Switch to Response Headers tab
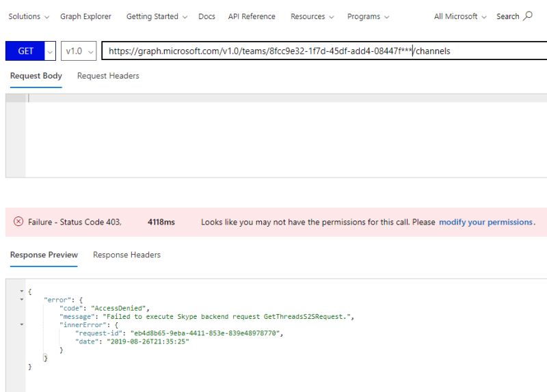This screenshot has height=392, width=547. pyautogui.click(x=126, y=255)
